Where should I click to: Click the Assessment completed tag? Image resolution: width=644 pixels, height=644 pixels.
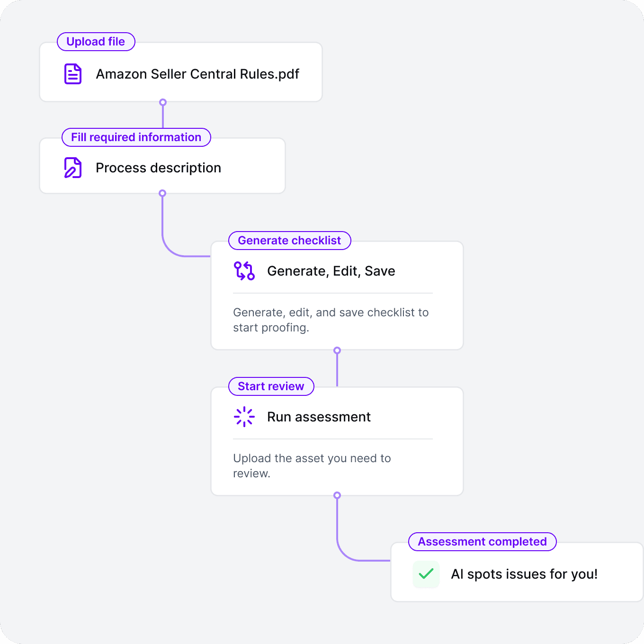(482, 542)
